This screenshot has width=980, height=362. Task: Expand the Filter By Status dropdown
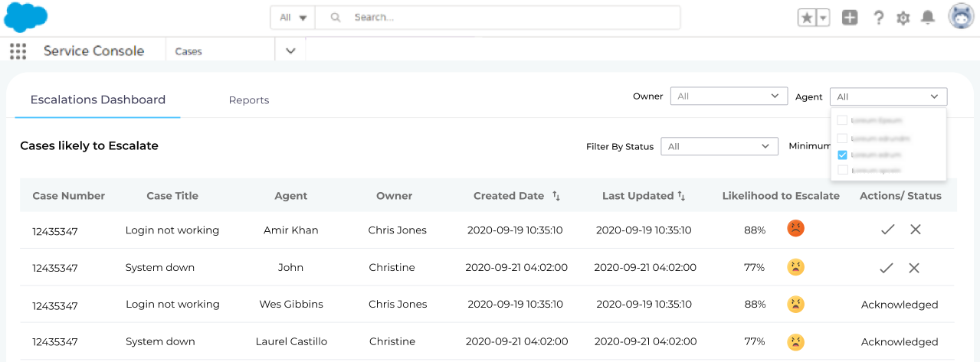click(719, 146)
